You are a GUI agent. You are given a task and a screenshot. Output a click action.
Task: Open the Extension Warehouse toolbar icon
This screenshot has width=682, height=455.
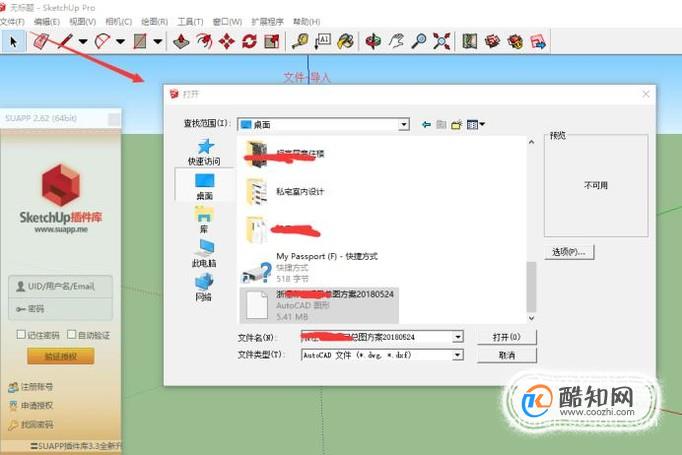(x=515, y=42)
